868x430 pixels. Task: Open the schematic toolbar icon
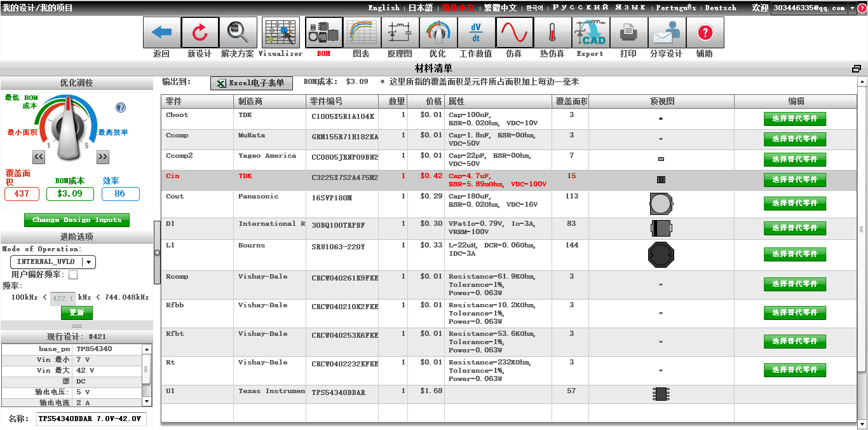click(400, 32)
